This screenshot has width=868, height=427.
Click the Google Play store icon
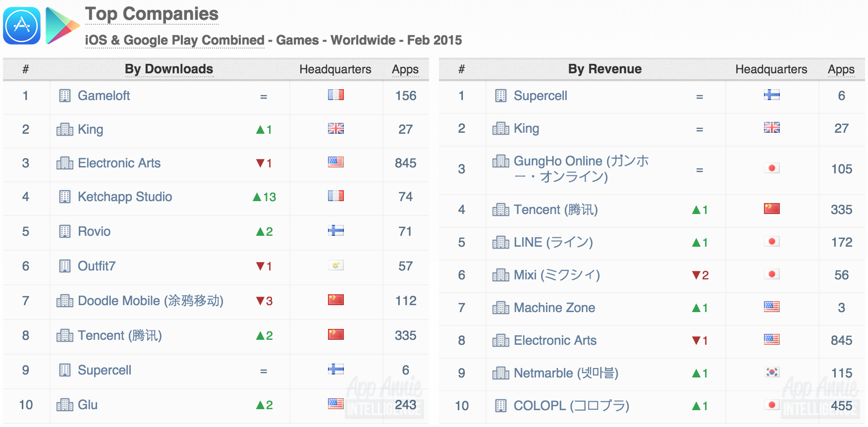pyautogui.click(x=62, y=26)
